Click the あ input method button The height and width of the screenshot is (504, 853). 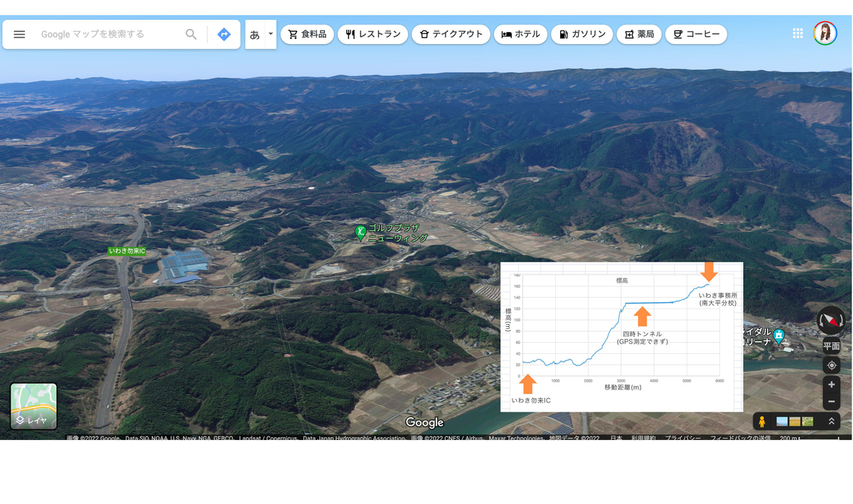[255, 34]
